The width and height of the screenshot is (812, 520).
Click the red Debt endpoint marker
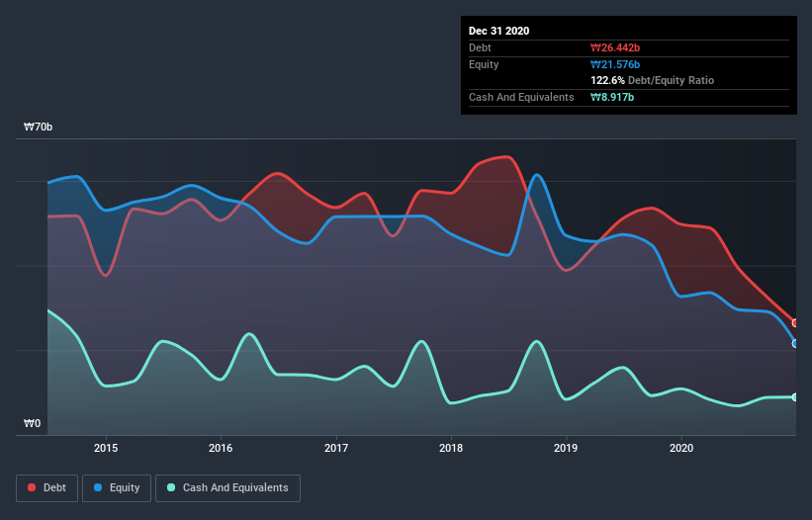click(795, 323)
